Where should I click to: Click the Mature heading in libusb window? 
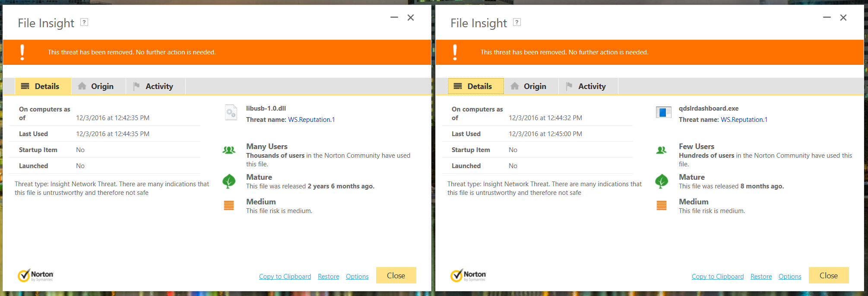(259, 177)
